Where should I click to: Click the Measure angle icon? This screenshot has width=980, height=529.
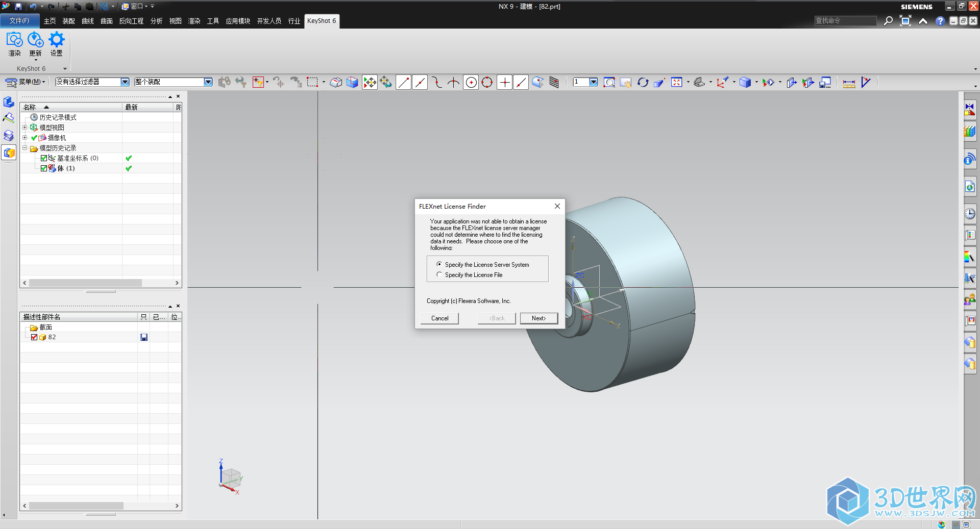click(x=866, y=82)
